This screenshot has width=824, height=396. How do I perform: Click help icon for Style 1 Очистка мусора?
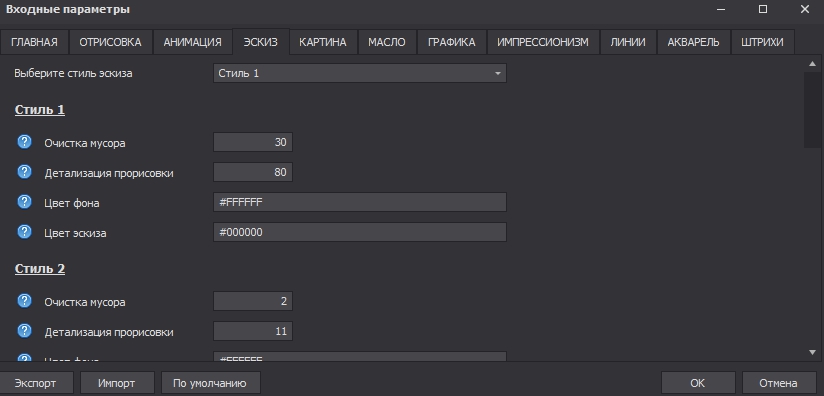point(24,142)
